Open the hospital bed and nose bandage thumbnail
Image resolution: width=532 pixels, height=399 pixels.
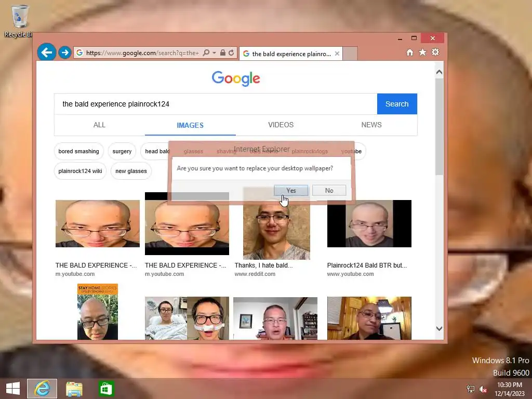coord(187,318)
